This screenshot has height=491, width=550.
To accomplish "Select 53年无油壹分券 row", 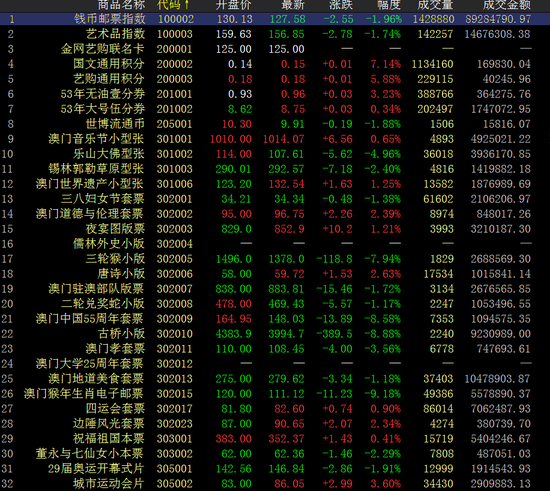I will (102, 94).
